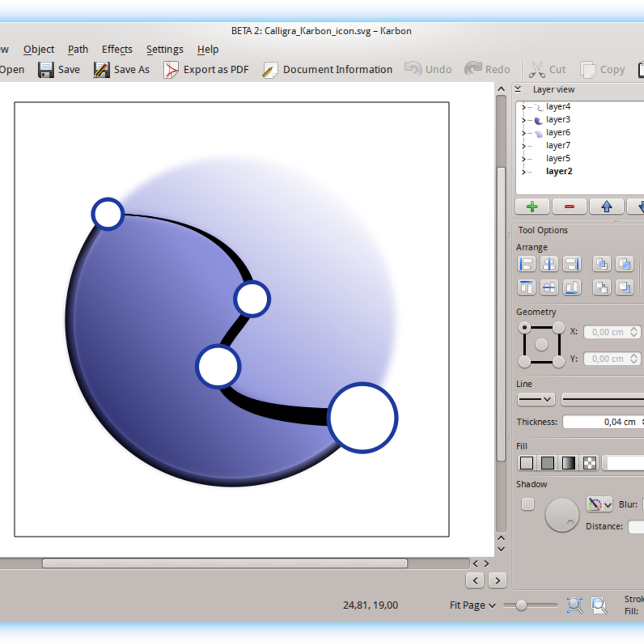This screenshot has height=644, width=644.
Task: Collapse the Layer view docker header arrow
Action: 518,89
